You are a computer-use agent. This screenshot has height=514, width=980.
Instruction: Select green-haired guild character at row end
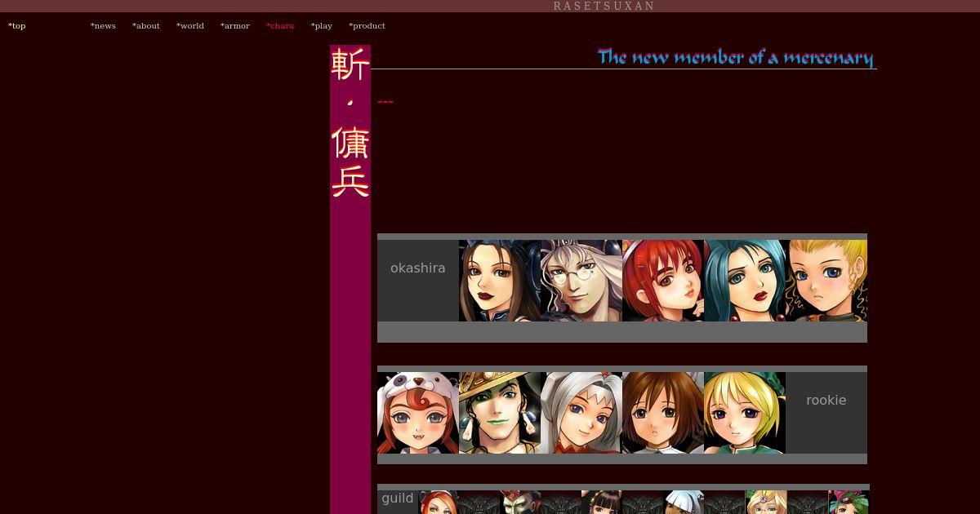tap(849, 503)
